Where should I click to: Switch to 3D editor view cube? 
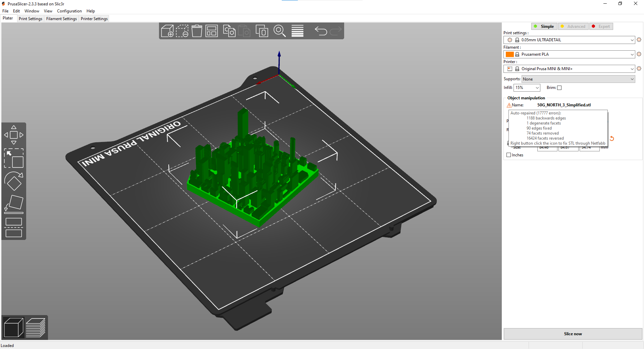(x=14, y=327)
